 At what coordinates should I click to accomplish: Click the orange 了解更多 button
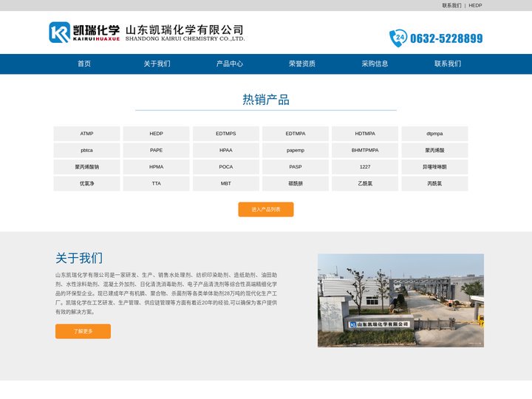point(83,331)
